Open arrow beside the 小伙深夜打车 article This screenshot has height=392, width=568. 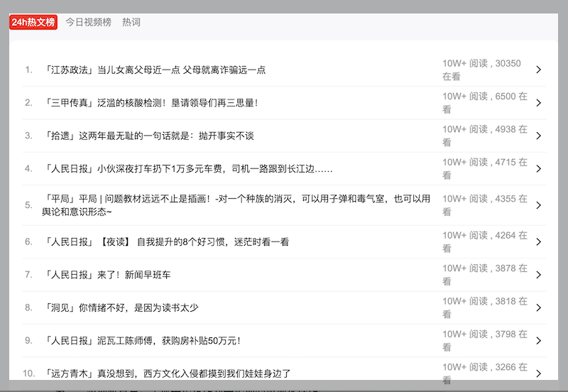coord(538,169)
